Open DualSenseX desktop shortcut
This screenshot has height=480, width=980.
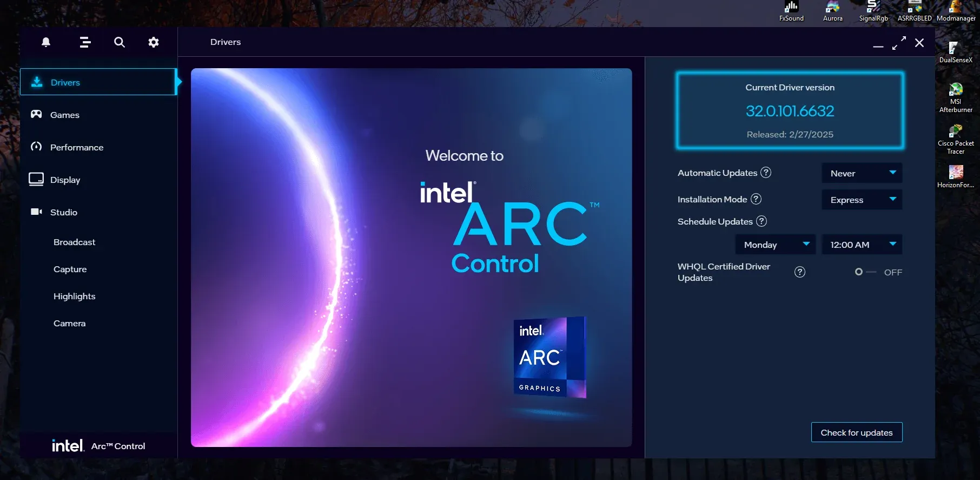tap(956, 52)
